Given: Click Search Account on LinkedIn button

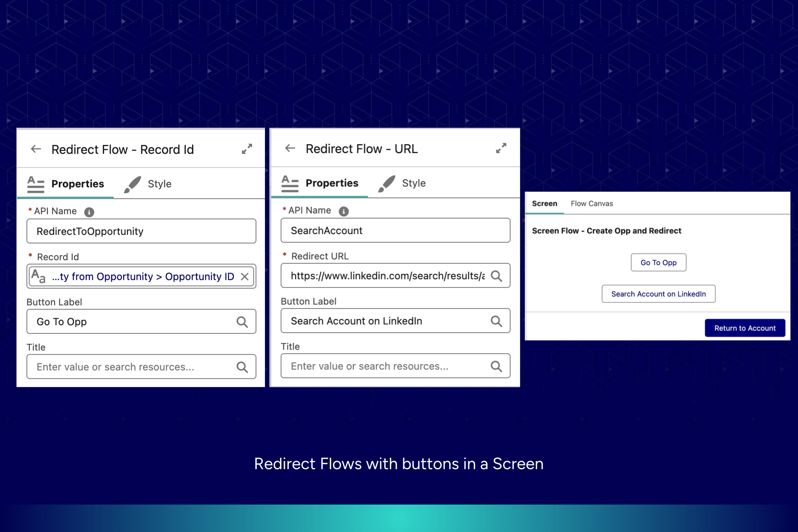Looking at the screenshot, I should [x=659, y=294].
